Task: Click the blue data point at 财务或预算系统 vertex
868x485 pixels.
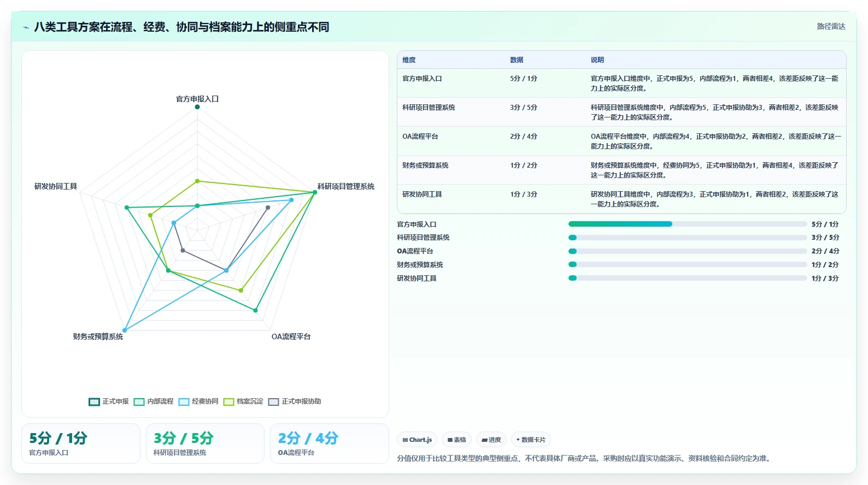Action: pos(125,330)
